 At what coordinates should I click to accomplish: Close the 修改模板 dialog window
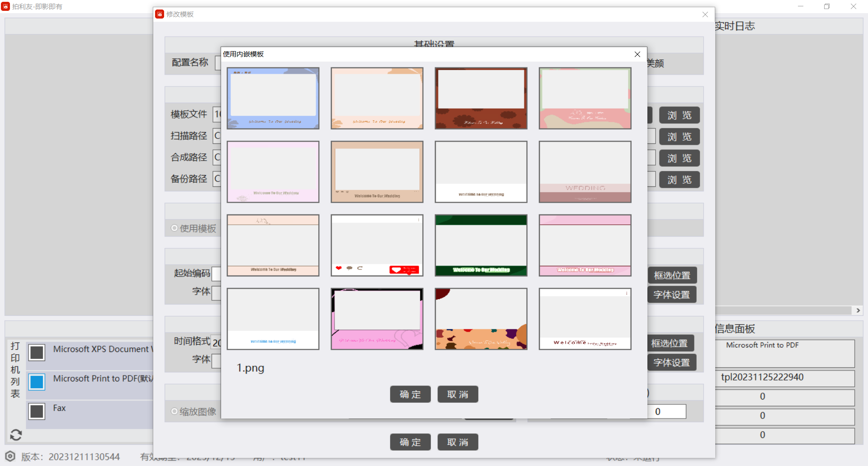[x=705, y=14]
